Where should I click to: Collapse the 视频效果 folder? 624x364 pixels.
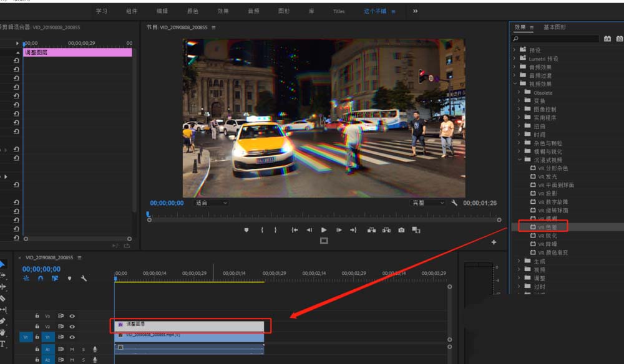(515, 84)
